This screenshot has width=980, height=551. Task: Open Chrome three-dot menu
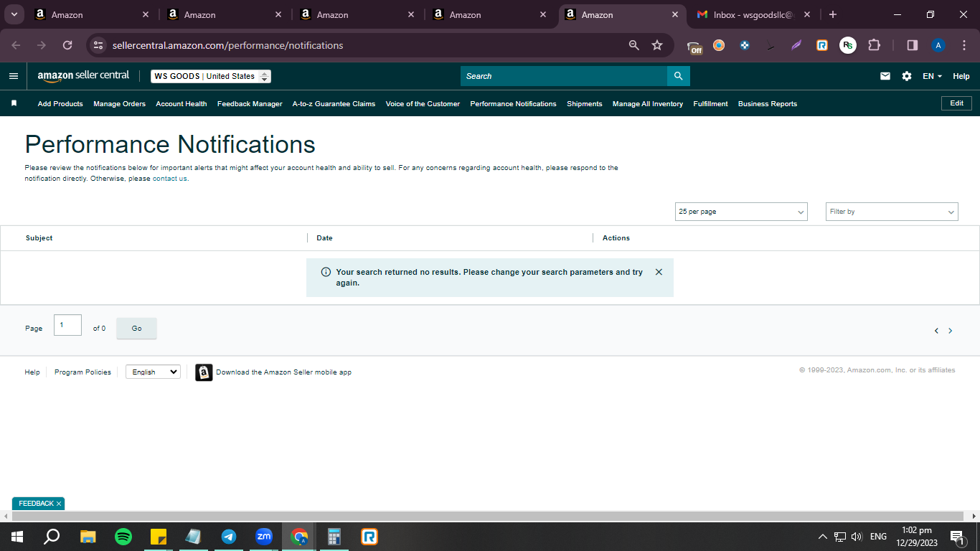(963, 45)
